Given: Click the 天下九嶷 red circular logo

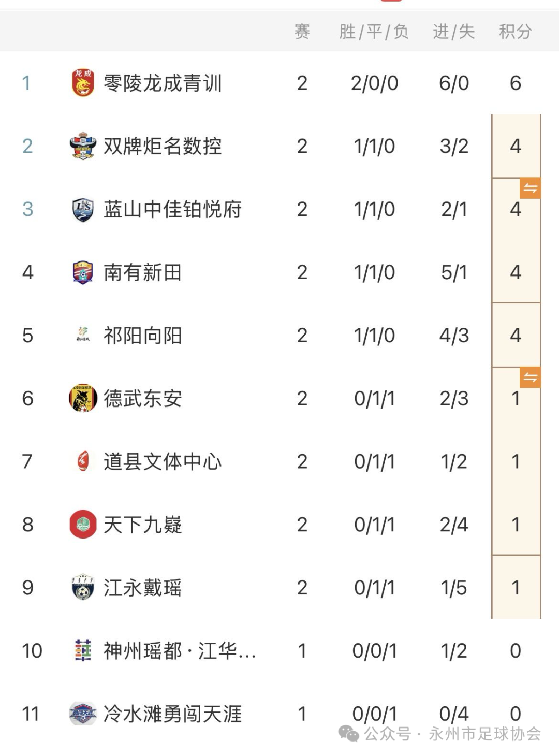Looking at the screenshot, I should (83, 525).
